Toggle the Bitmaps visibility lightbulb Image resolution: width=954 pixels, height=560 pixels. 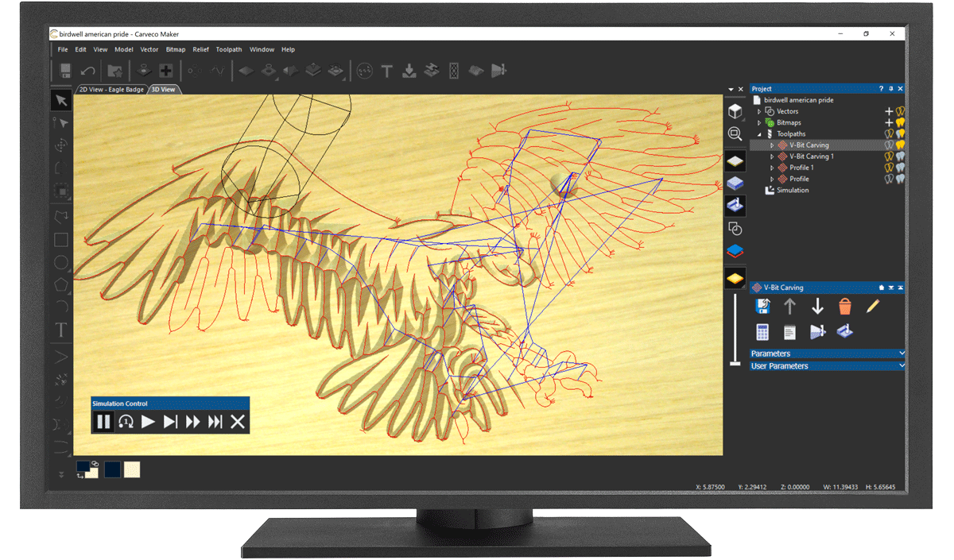pyautogui.click(x=901, y=123)
